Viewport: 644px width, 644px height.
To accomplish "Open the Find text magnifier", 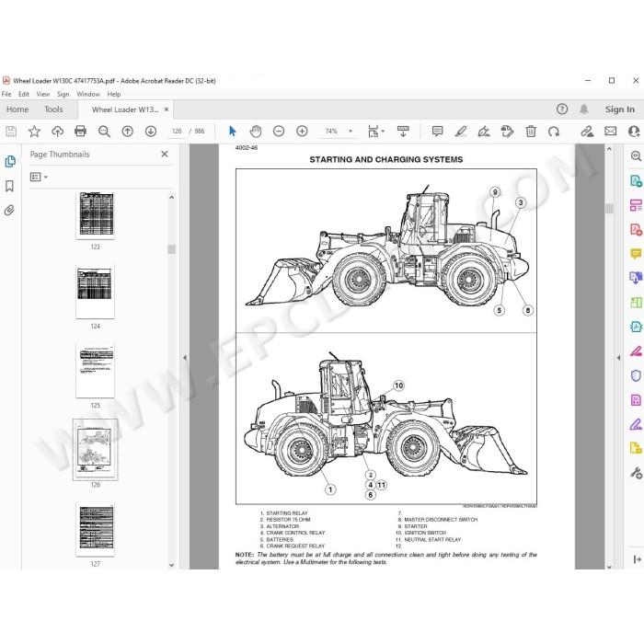I will (x=104, y=132).
